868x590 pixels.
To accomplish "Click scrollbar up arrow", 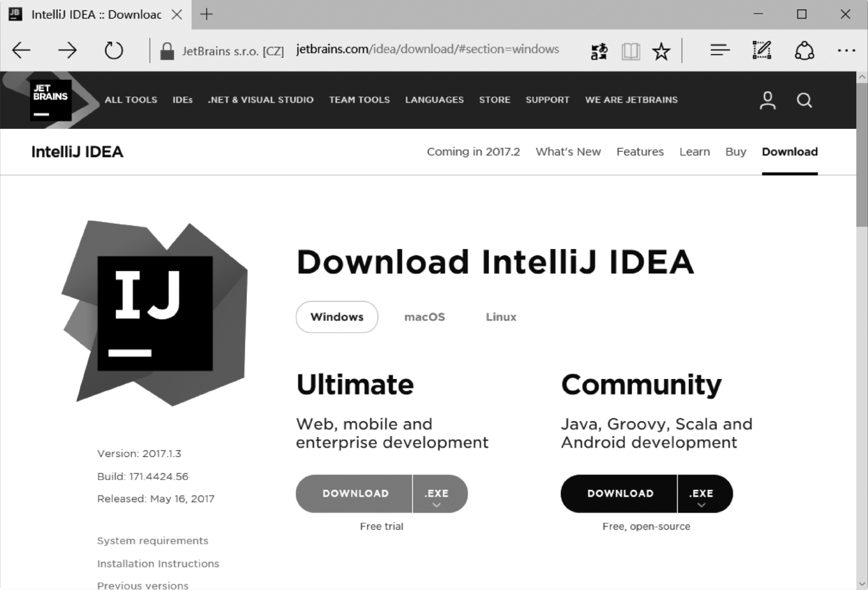I will click(862, 77).
